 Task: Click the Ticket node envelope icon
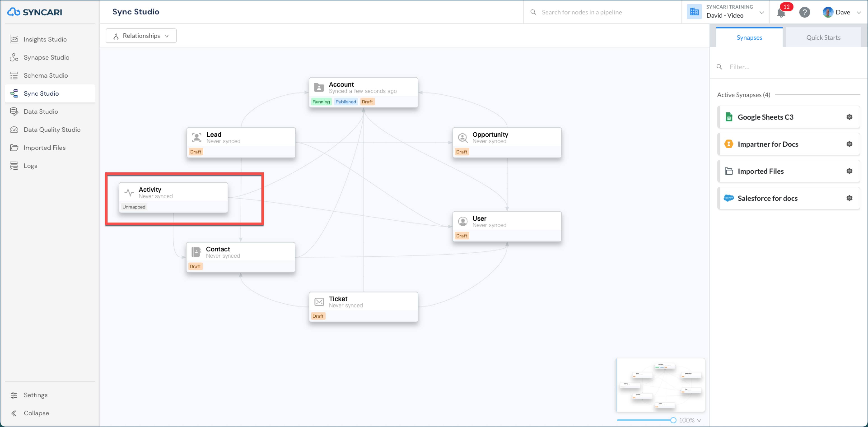click(x=319, y=302)
